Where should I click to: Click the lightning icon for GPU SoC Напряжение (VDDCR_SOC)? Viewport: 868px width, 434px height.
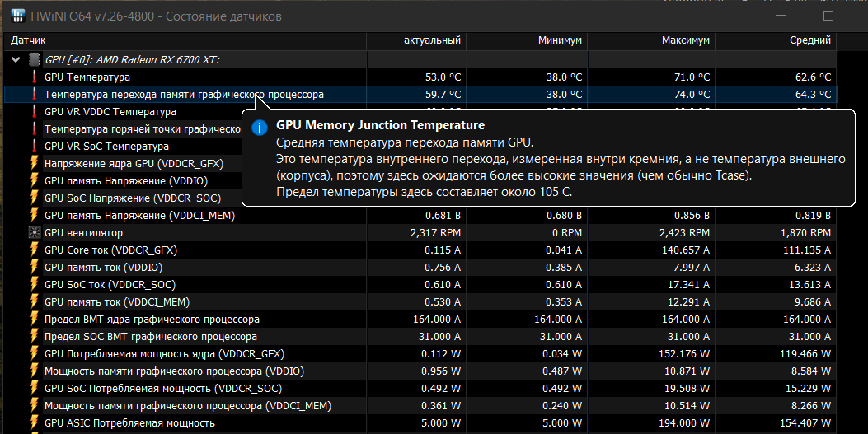pyautogui.click(x=35, y=198)
